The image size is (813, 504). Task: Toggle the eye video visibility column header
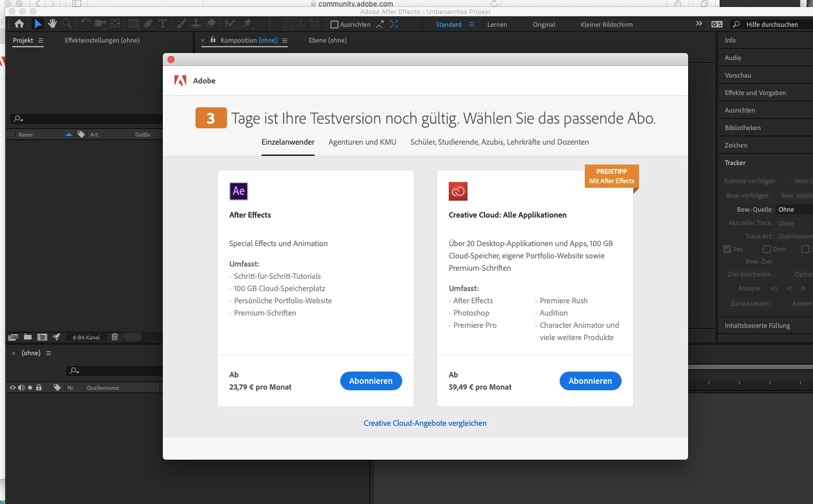coord(12,387)
